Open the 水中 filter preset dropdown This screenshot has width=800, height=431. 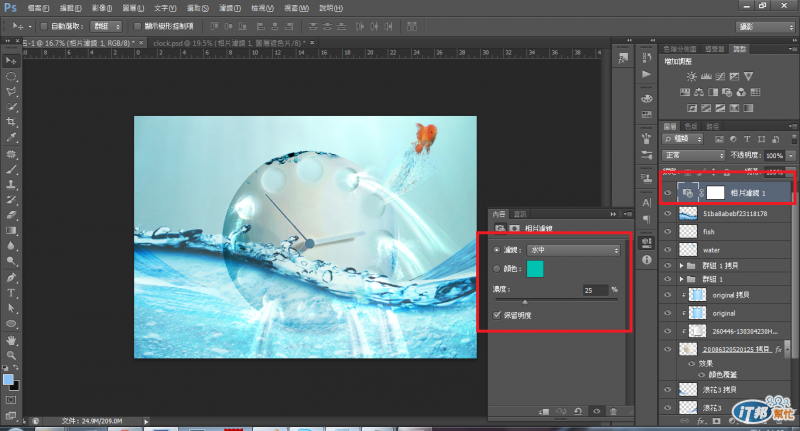click(573, 250)
